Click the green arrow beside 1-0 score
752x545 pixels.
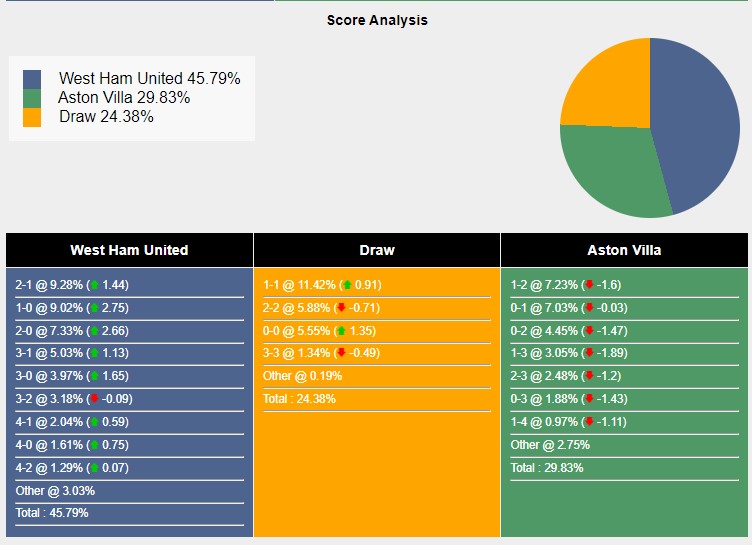94,308
